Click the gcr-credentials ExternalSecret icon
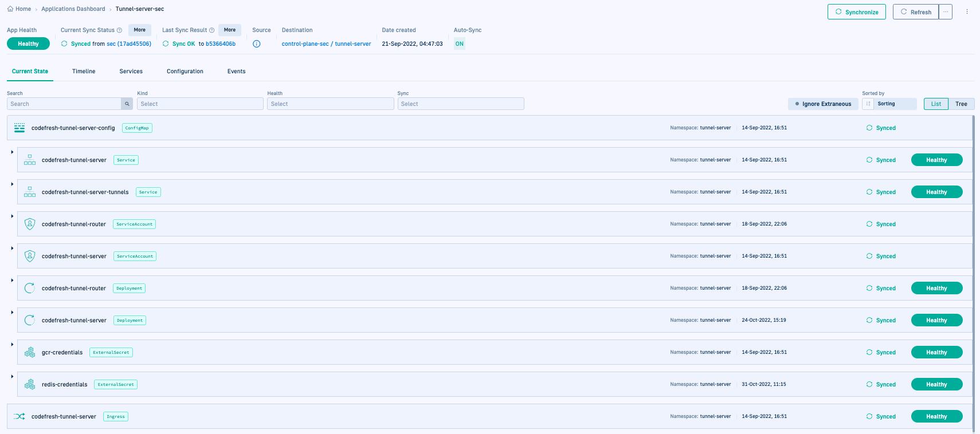 [30, 352]
